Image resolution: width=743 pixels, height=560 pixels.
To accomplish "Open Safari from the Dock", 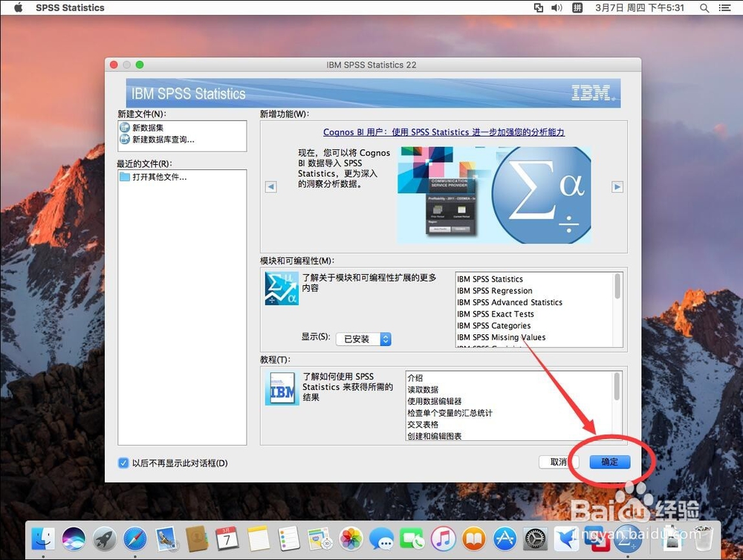I will pyautogui.click(x=135, y=538).
